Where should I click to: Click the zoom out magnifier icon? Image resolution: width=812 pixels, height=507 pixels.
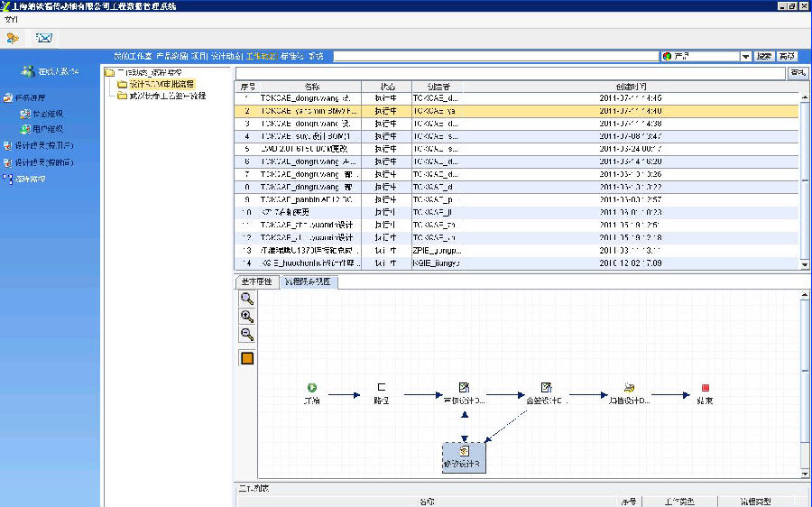coord(246,334)
